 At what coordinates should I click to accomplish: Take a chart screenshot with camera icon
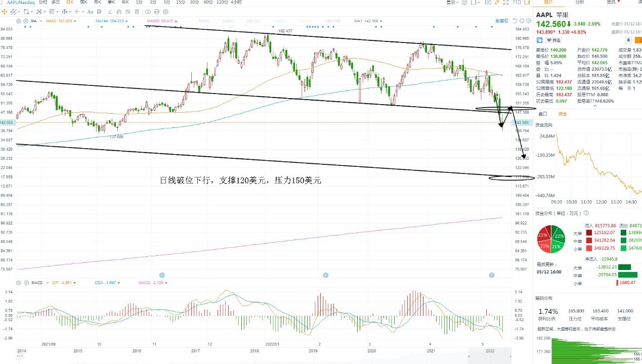(x=488, y=3)
